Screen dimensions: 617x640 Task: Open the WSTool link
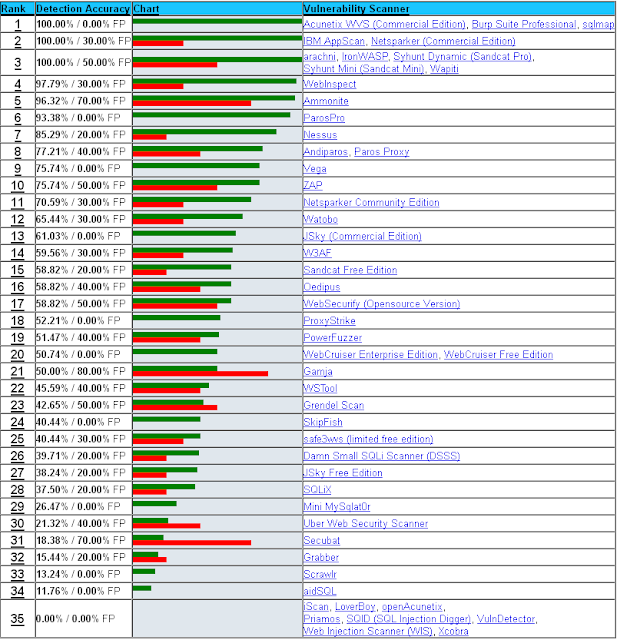(x=320, y=389)
